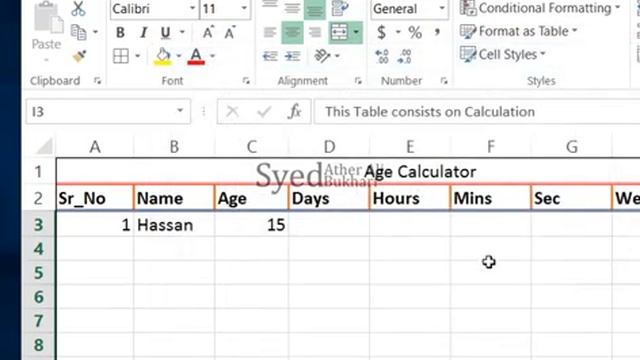Select the Days header cell

pos(329,198)
